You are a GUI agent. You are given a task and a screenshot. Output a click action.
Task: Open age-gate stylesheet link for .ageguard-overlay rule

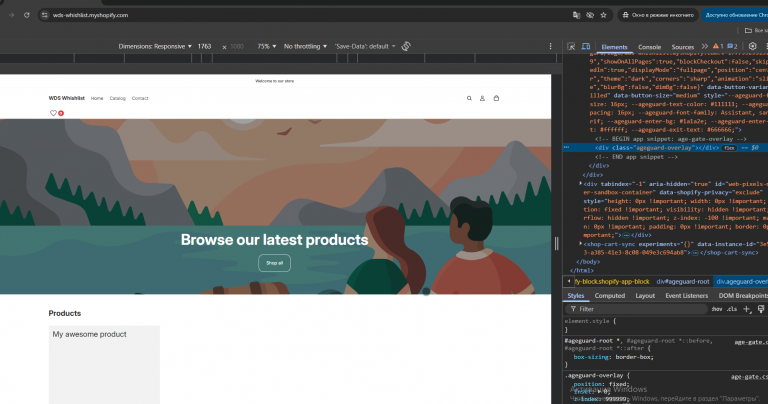click(749, 377)
